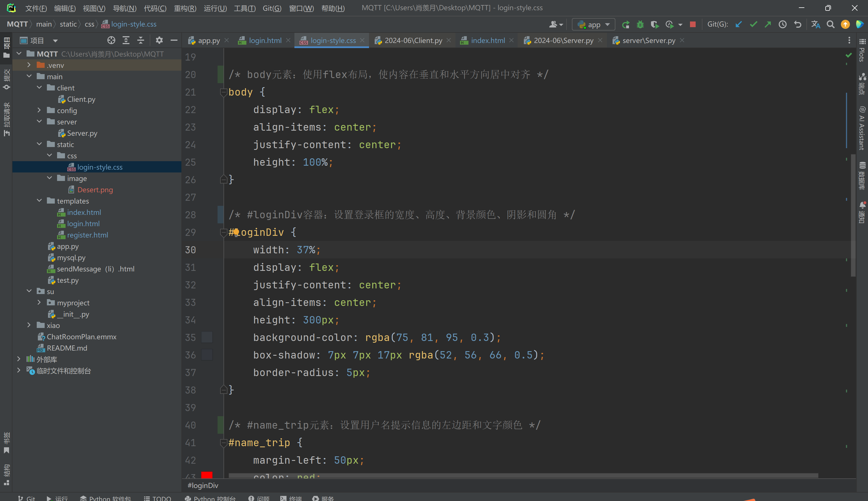This screenshot has height=501, width=868.
Task: Open the Notifications side panel
Action: click(x=862, y=212)
